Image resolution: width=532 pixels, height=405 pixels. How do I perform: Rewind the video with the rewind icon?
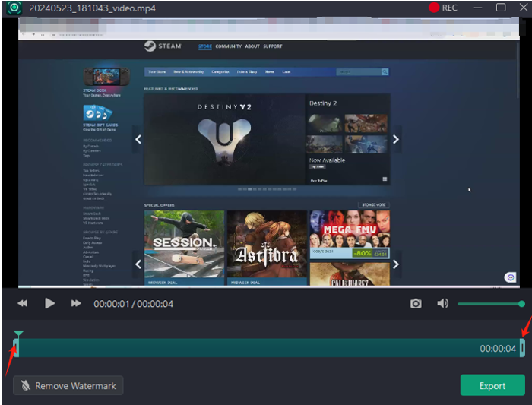pos(23,303)
